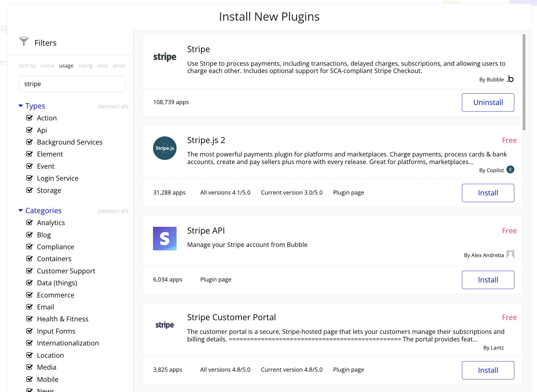Click Current version 4.8/5.0 text
Viewport: 537px width, 392px height.
coord(291,370)
